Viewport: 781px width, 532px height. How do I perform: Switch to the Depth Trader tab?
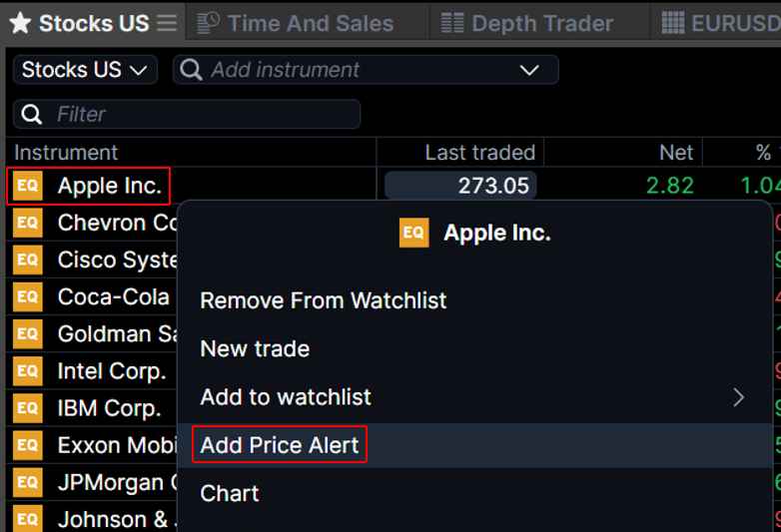[x=527, y=23]
